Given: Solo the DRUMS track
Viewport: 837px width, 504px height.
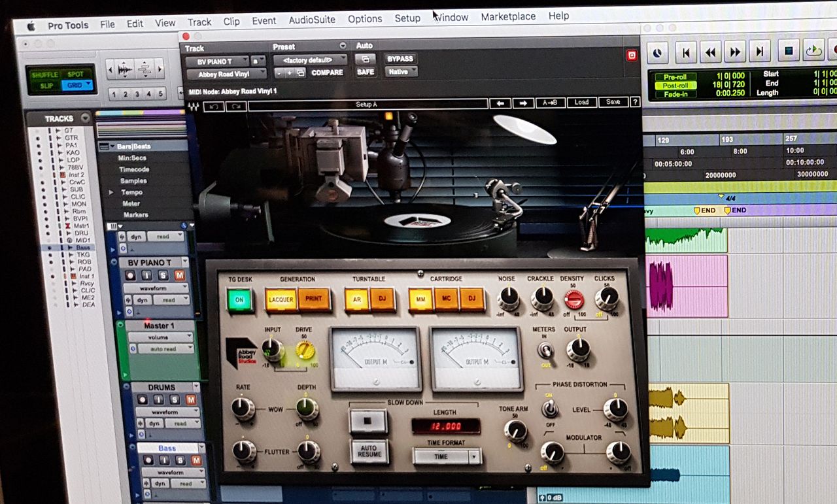Looking at the screenshot, I should pos(175,399).
